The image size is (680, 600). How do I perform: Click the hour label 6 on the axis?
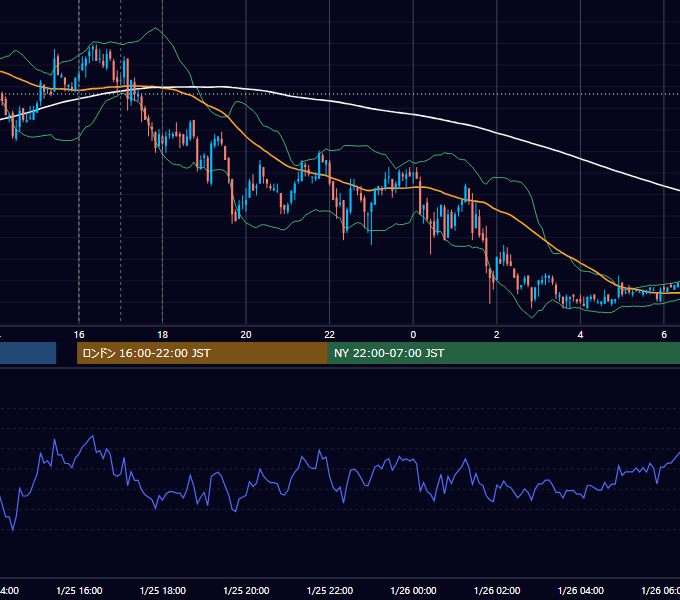(664, 335)
